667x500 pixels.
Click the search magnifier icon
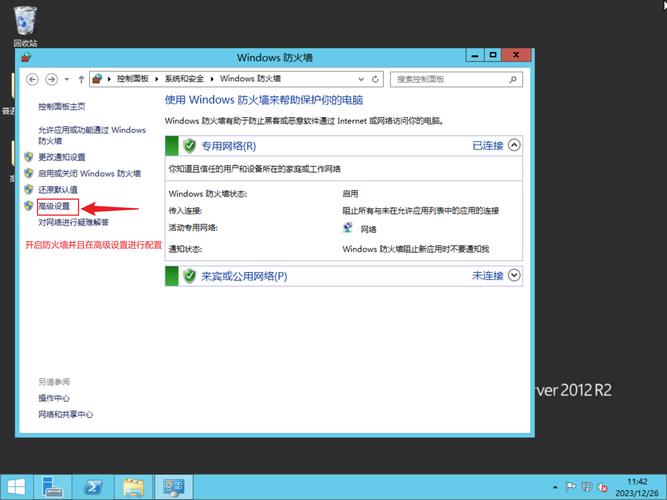(513, 79)
